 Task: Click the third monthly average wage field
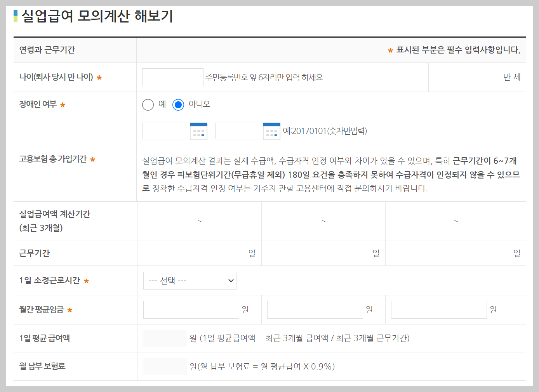pyautogui.click(x=438, y=309)
